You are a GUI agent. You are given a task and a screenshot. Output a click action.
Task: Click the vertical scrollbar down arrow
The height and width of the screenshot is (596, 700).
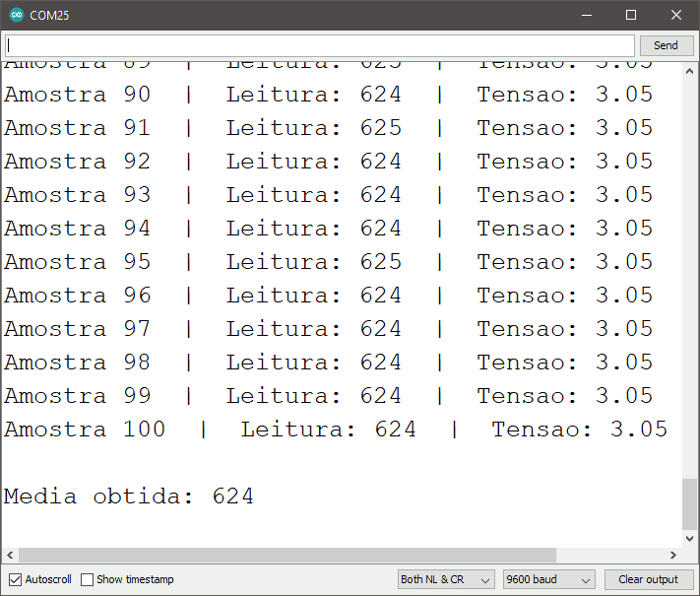coord(689,538)
